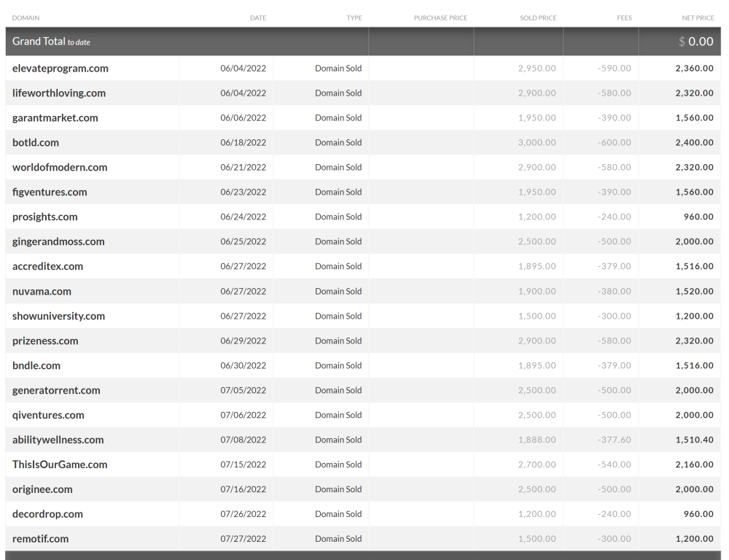Open remotif.com sale record
This screenshot has width=729, height=560.
[41, 540]
